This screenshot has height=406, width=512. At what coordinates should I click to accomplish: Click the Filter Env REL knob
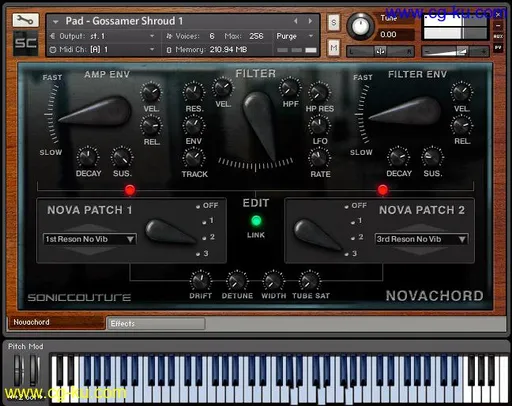(462, 125)
